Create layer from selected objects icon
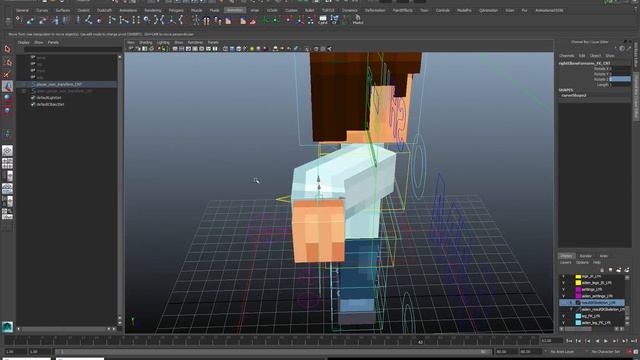Viewport: 640px width, 360px height. tap(627, 270)
